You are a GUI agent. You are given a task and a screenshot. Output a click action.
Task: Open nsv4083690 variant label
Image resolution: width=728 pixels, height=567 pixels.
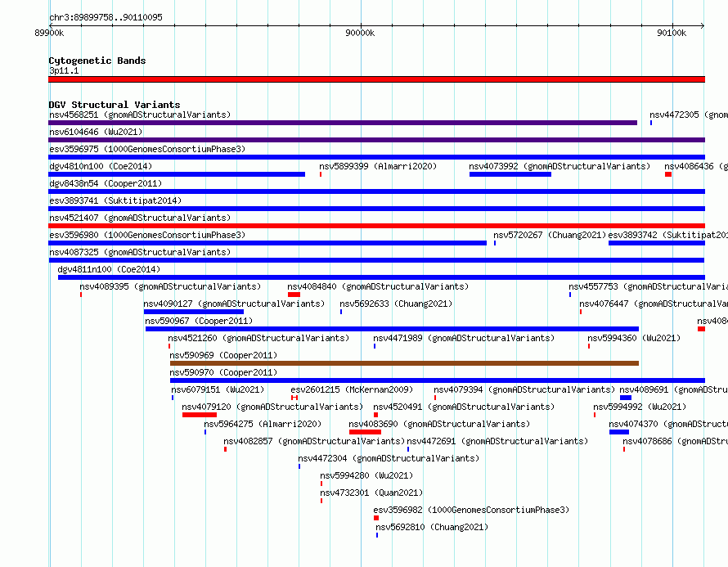coord(439,424)
